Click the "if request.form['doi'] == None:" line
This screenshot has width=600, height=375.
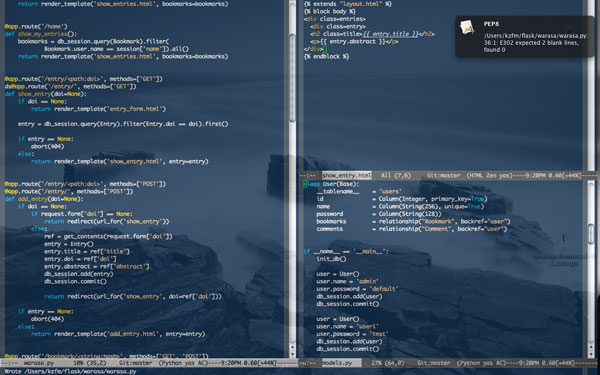click(x=82, y=214)
